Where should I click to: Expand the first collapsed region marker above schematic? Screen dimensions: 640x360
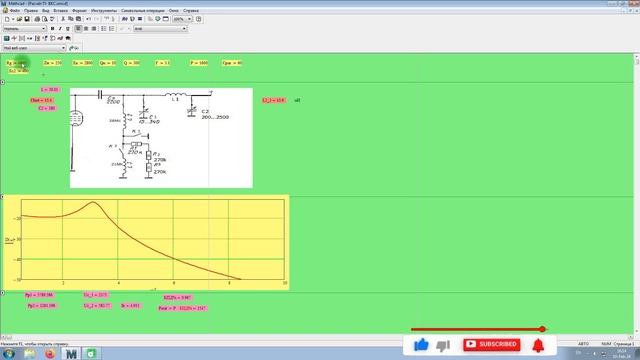pyautogui.click(x=2, y=82)
